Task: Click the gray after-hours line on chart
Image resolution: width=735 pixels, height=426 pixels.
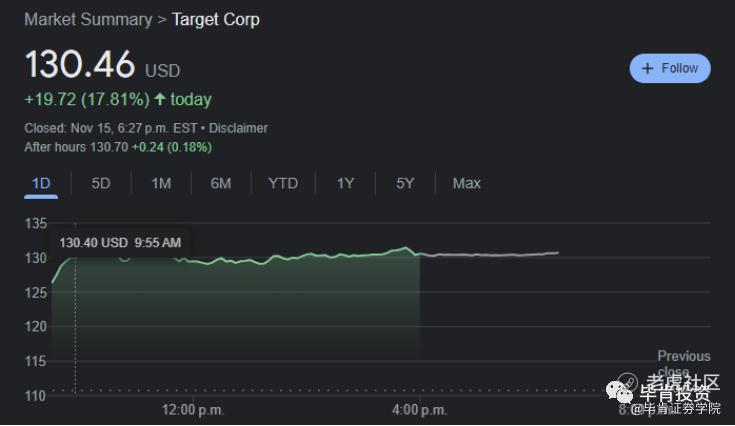Action: (x=490, y=255)
